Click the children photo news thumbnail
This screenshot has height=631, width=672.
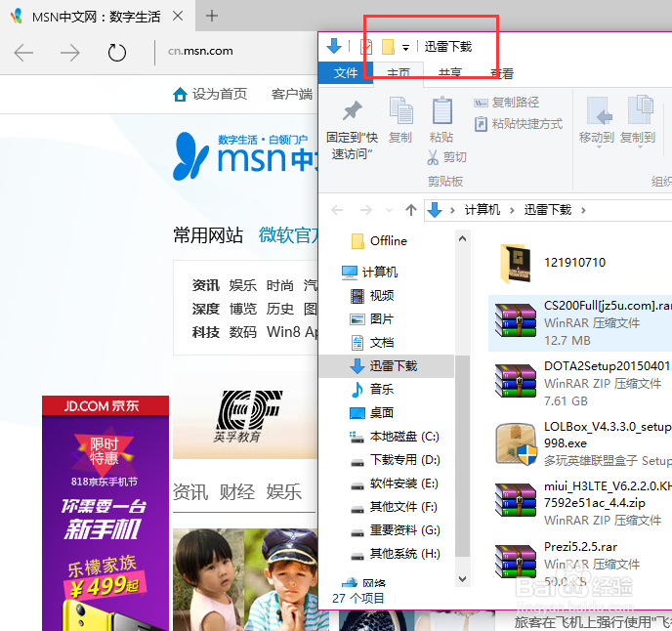tap(245, 579)
